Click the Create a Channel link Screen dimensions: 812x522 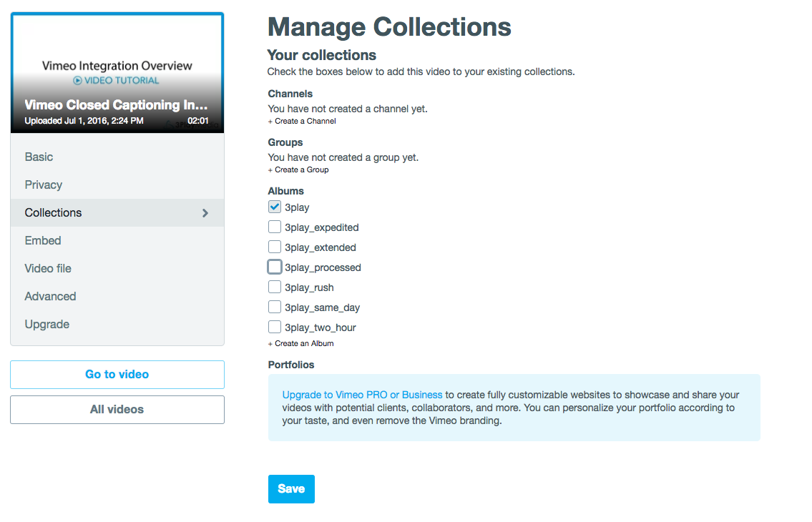(302, 121)
